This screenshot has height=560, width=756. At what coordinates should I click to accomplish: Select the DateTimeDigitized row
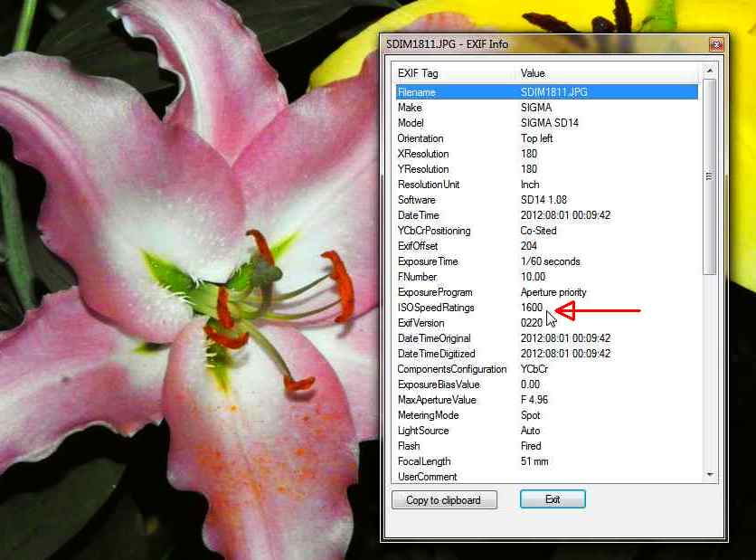tap(547, 354)
